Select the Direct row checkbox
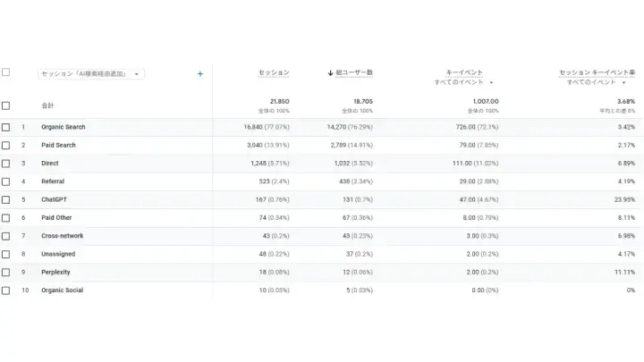 click(x=6, y=164)
